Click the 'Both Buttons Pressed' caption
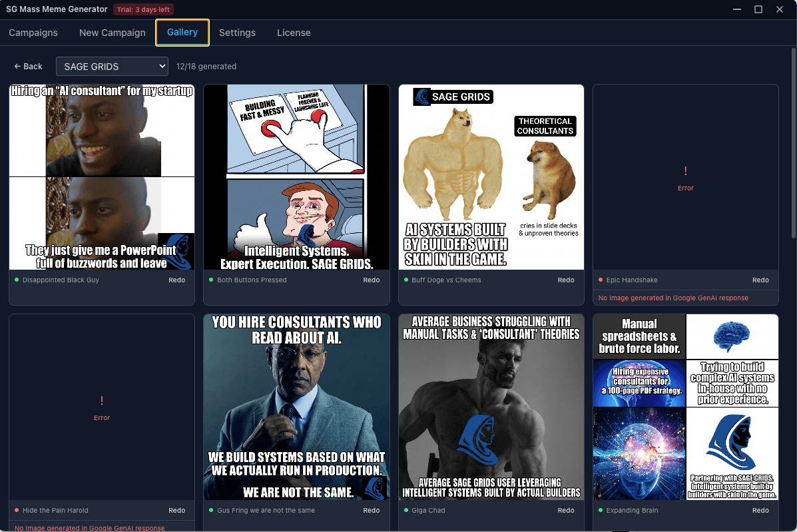 click(252, 280)
